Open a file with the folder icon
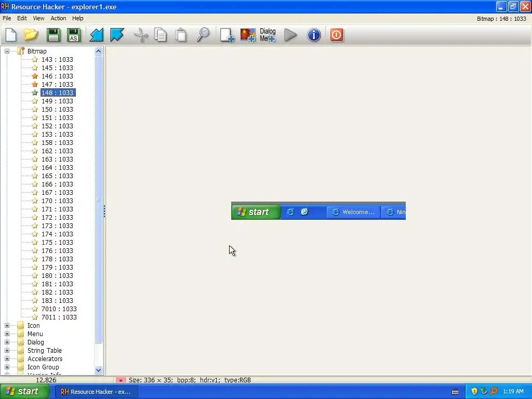This screenshot has height=399, width=532. click(31, 35)
